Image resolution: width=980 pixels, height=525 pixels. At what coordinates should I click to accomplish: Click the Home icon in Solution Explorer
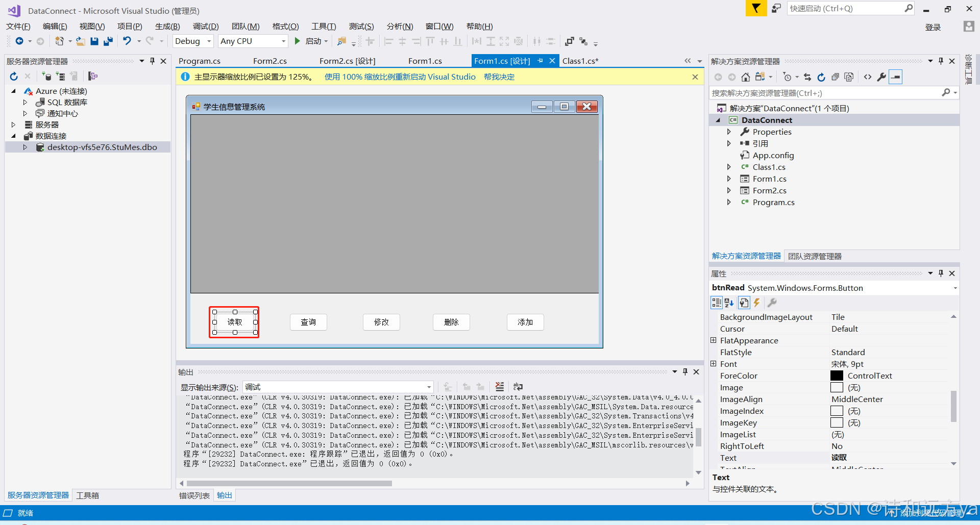coord(746,77)
